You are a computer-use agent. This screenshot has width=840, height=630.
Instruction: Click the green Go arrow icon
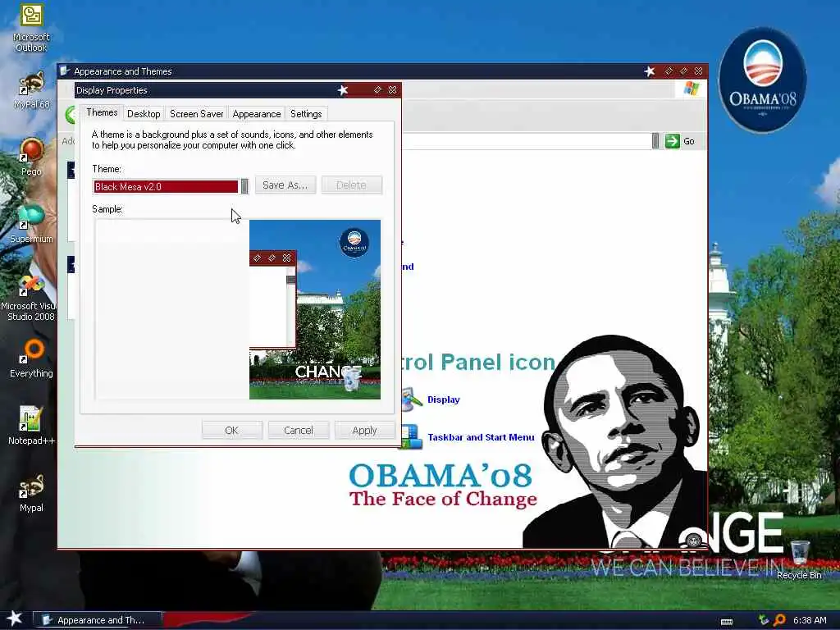pyautogui.click(x=672, y=141)
